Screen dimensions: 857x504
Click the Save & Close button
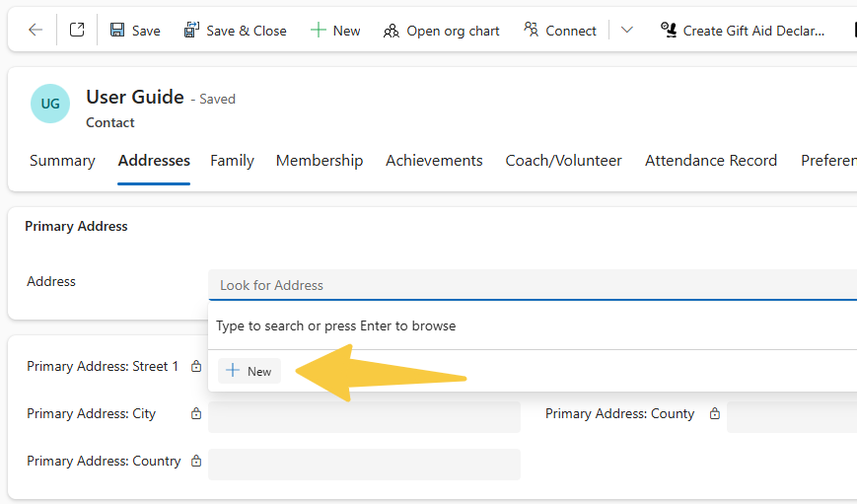235,31
